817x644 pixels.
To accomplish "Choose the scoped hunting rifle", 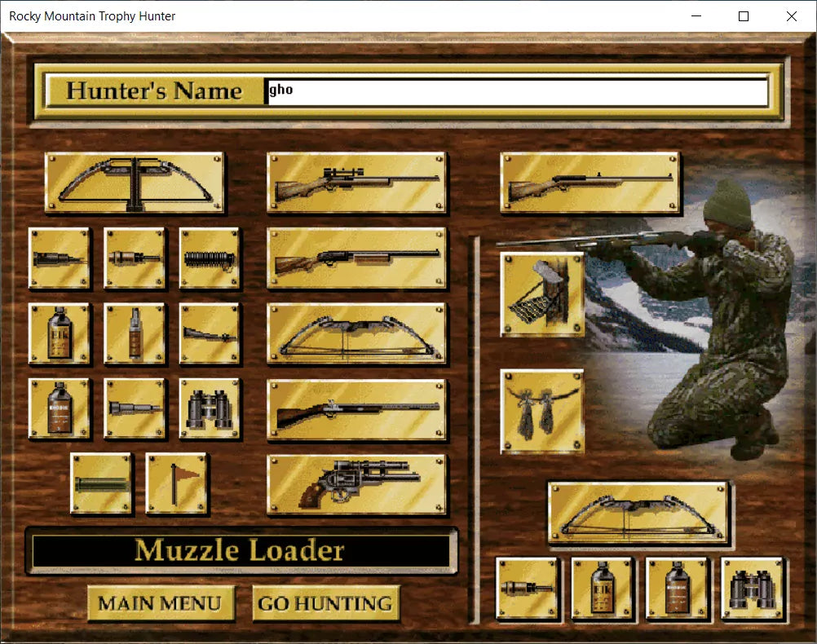I will [356, 182].
